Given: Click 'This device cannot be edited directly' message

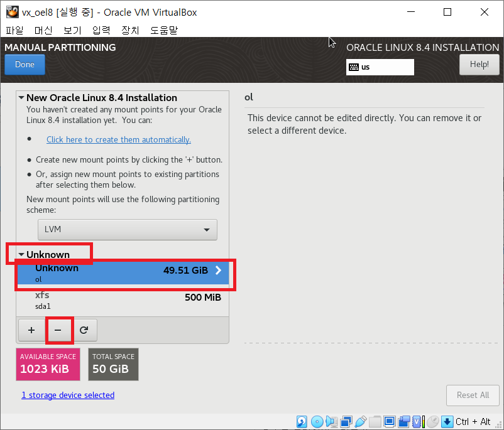Looking at the screenshot, I should click(364, 124).
